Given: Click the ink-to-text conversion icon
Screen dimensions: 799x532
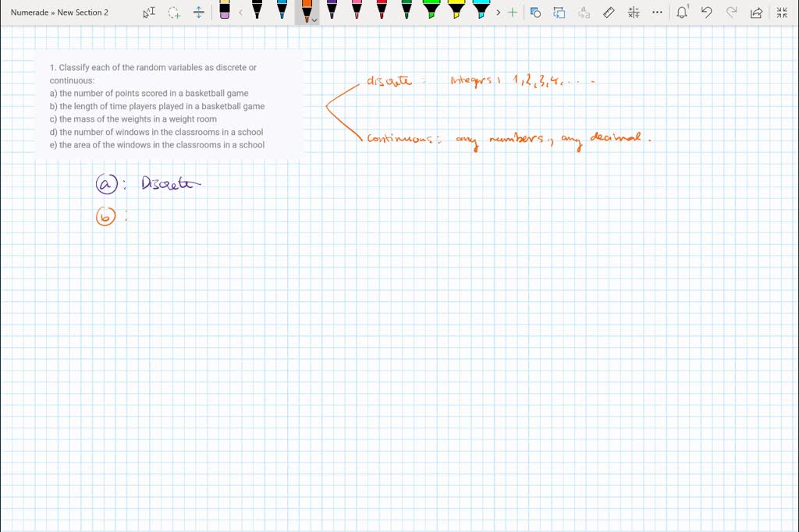Looking at the screenshot, I should 583,12.
